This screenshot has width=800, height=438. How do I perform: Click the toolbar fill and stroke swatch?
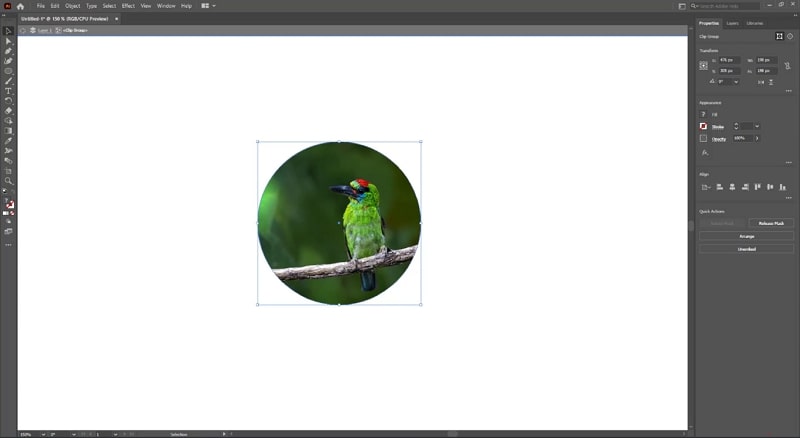pos(9,204)
